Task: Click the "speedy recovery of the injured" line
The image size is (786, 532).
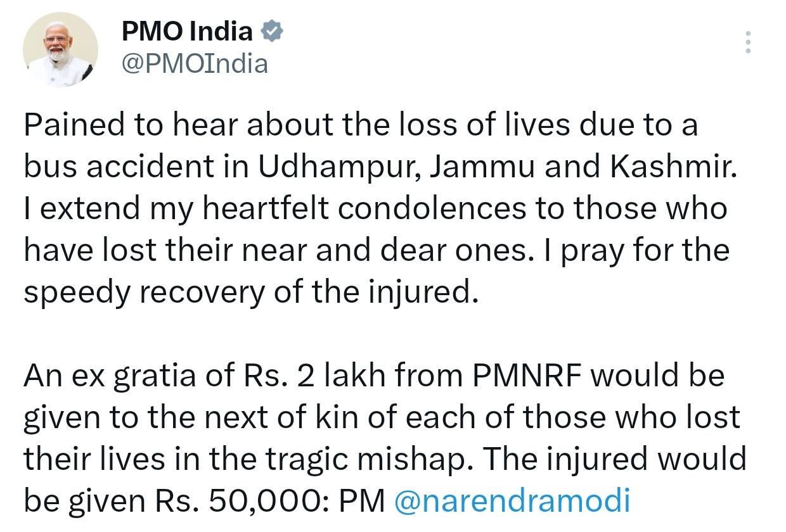Action: tap(250, 292)
